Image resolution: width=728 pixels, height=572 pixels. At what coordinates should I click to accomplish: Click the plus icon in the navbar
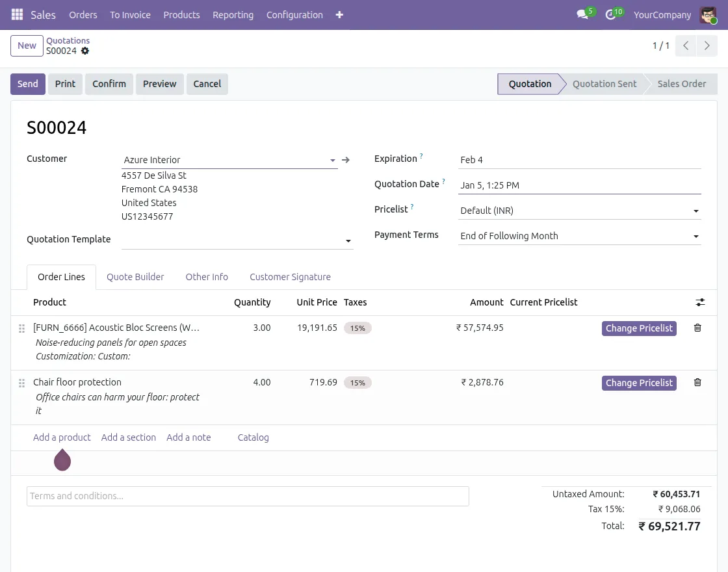coord(339,14)
